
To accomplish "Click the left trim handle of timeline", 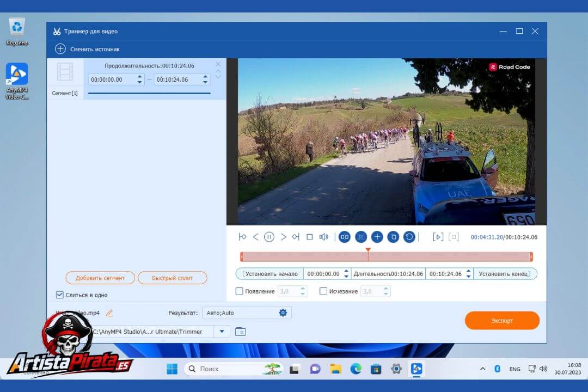I will [x=242, y=257].
